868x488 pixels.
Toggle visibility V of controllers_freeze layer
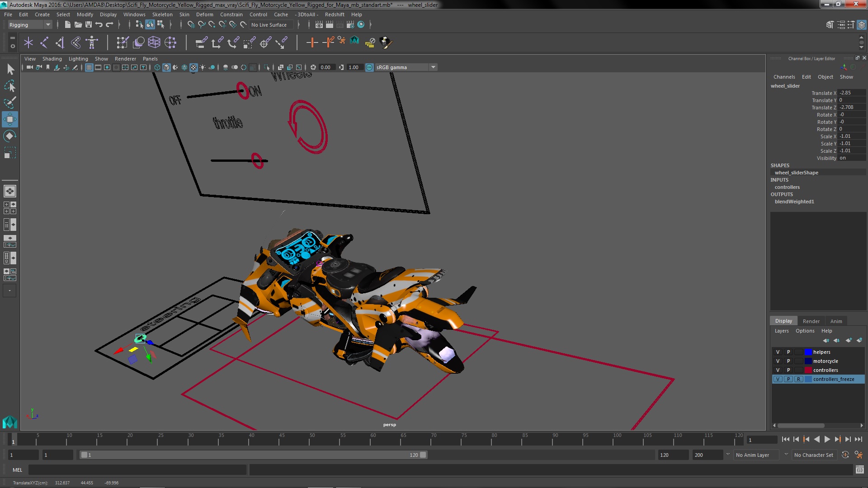(x=778, y=380)
